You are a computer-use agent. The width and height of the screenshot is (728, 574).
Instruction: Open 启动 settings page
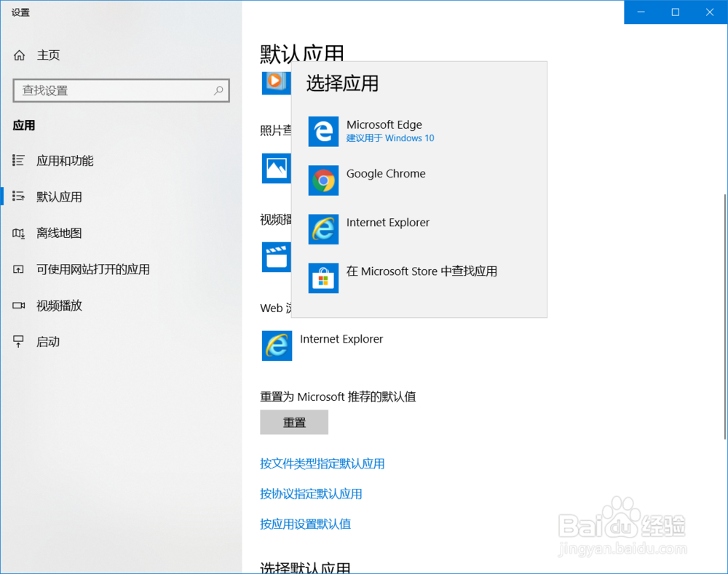tap(48, 341)
